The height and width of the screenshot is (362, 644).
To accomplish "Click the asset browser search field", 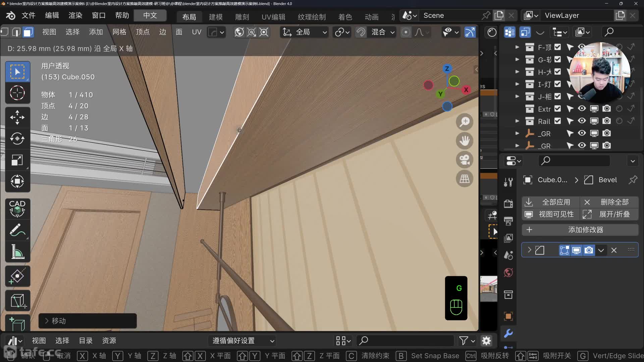I will [x=406, y=341].
